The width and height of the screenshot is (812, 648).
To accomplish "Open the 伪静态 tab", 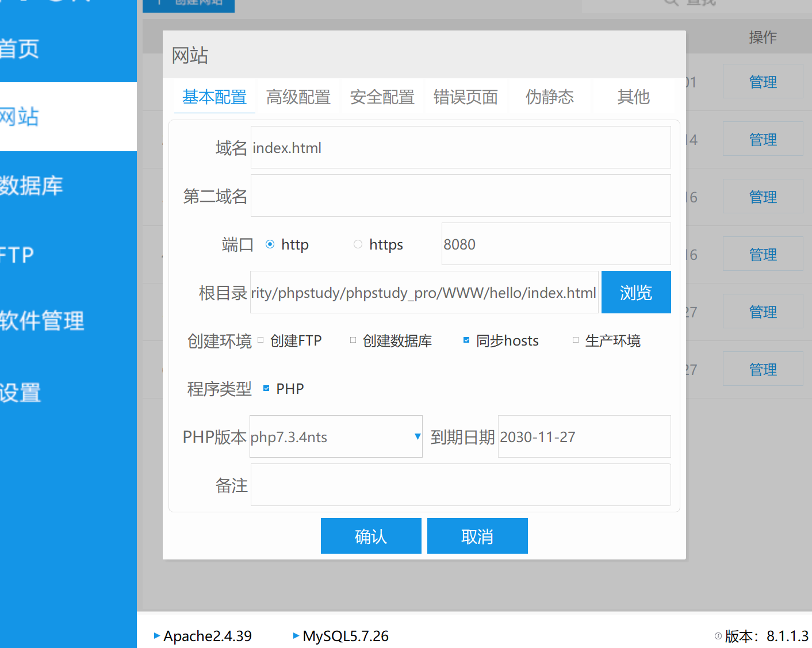I will tap(550, 97).
